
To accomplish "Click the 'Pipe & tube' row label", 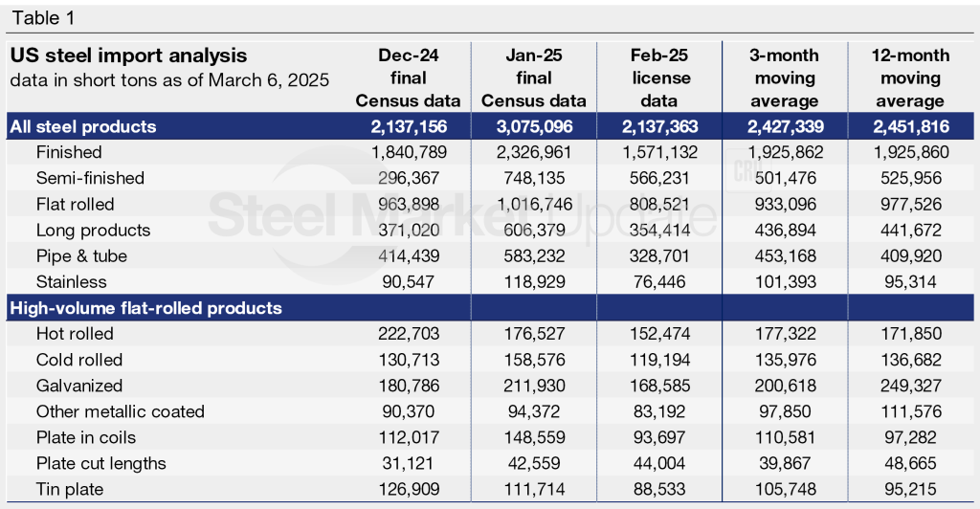I will point(81,256).
